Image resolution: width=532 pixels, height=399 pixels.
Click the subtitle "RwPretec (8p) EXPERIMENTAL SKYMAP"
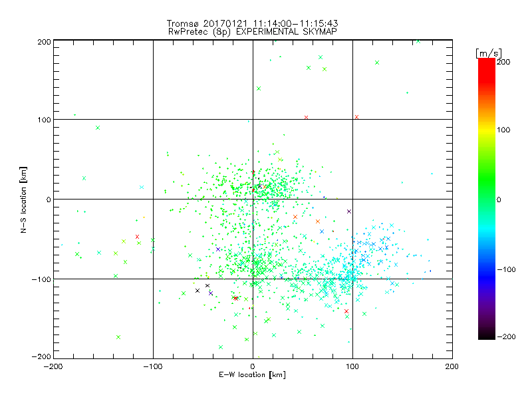253,32
